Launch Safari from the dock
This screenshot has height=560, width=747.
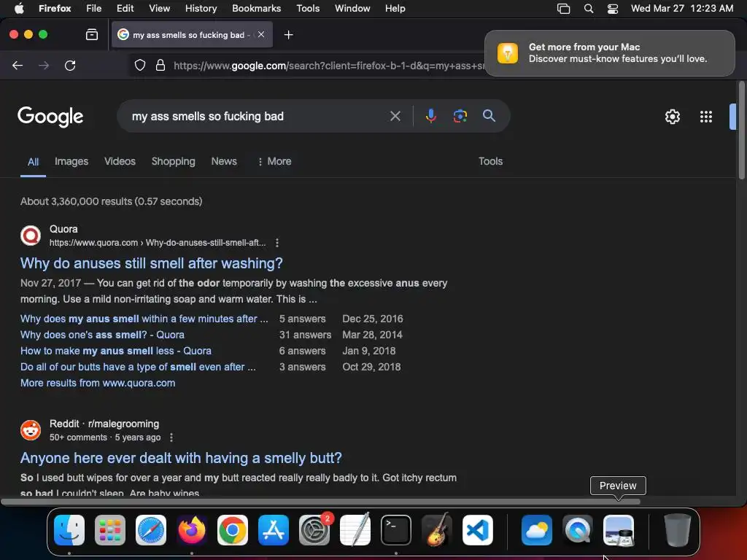(151, 530)
